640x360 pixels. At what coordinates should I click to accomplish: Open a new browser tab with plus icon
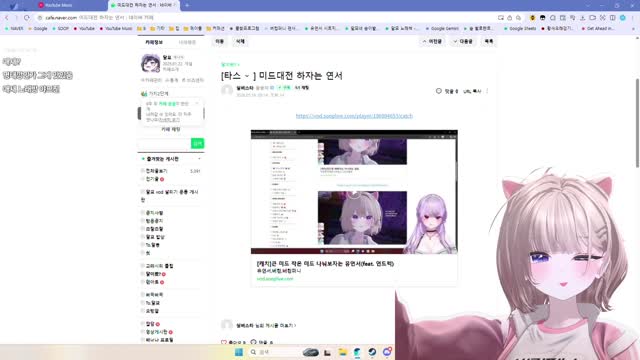pyautogui.click(x=187, y=5)
